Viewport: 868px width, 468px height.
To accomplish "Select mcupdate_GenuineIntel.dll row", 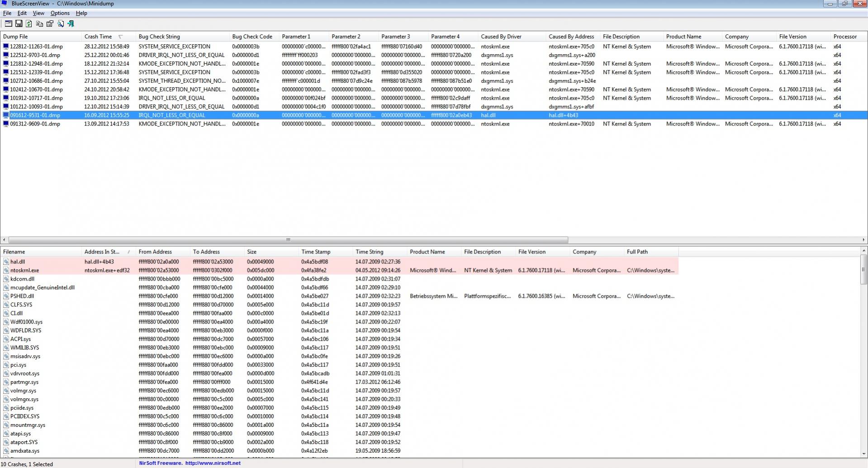I will tap(339, 287).
